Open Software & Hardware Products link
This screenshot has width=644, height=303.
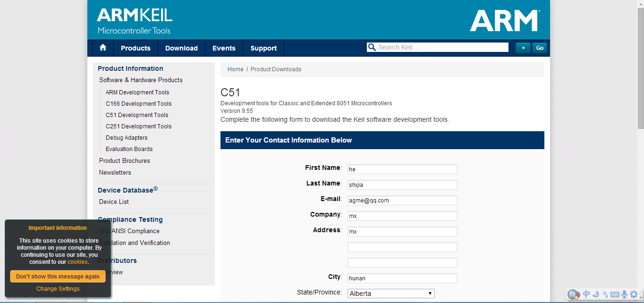click(x=141, y=80)
